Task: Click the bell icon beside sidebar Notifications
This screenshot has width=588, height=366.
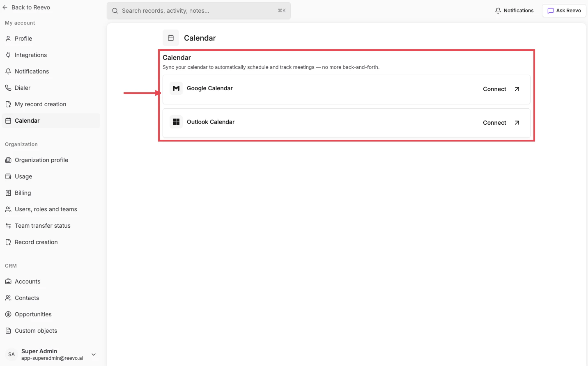Action: coord(8,71)
